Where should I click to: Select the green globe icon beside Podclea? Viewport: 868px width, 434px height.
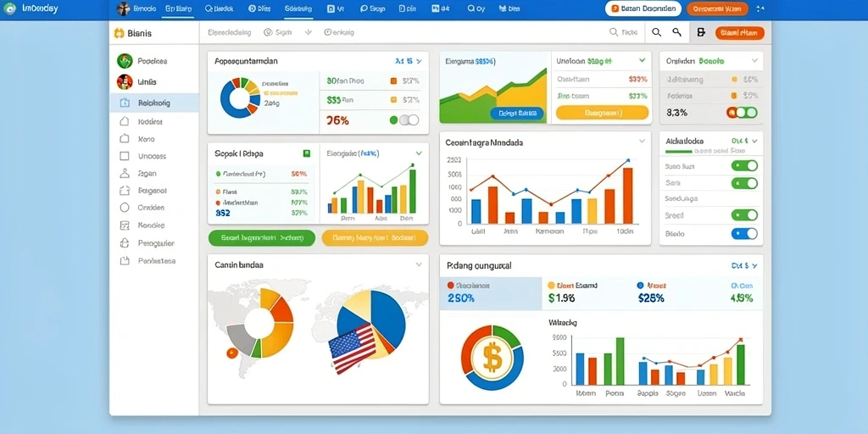125,61
